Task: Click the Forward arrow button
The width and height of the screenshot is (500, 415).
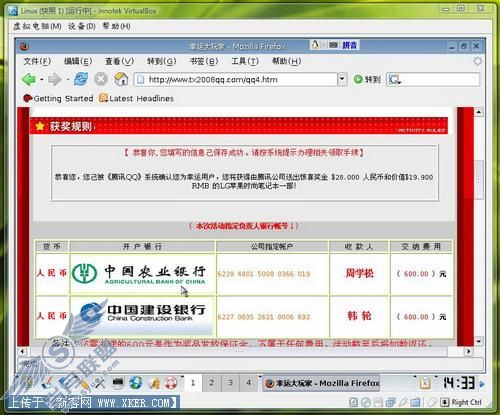Action: 55,79
